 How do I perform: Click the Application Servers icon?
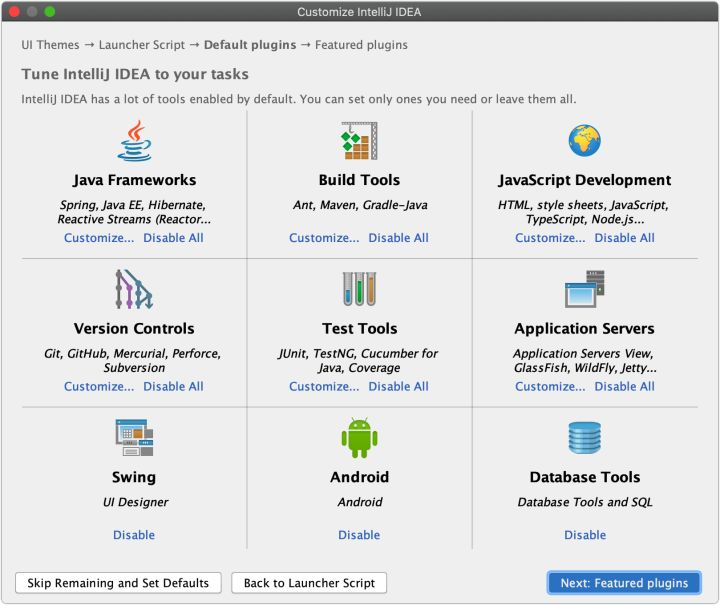(x=585, y=289)
